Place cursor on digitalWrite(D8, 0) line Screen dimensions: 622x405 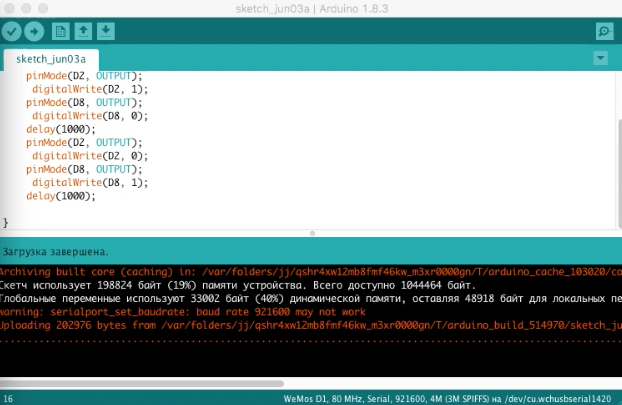click(x=90, y=115)
